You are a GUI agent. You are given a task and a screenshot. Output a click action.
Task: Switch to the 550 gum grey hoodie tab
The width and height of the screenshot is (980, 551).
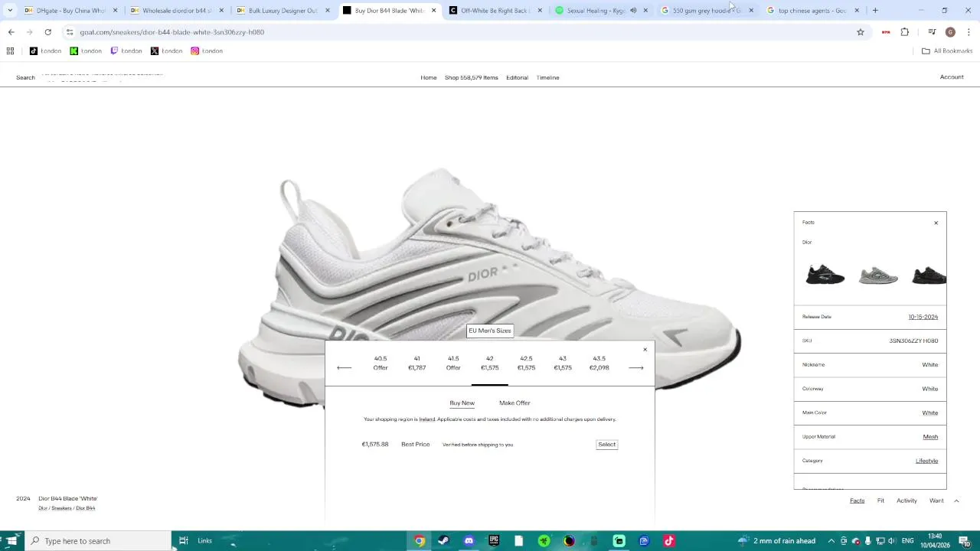(x=707, y=11)
